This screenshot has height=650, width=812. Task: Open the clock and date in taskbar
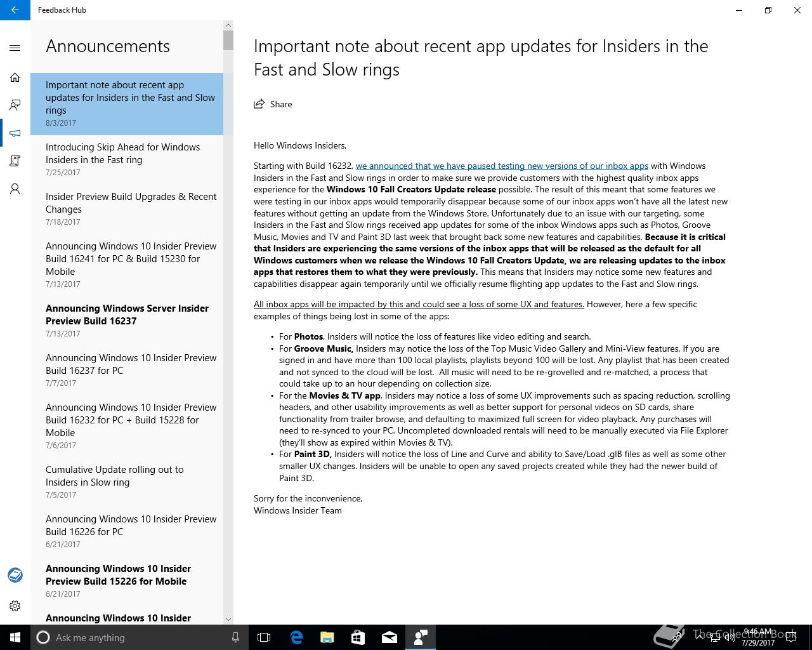point(758,637)
